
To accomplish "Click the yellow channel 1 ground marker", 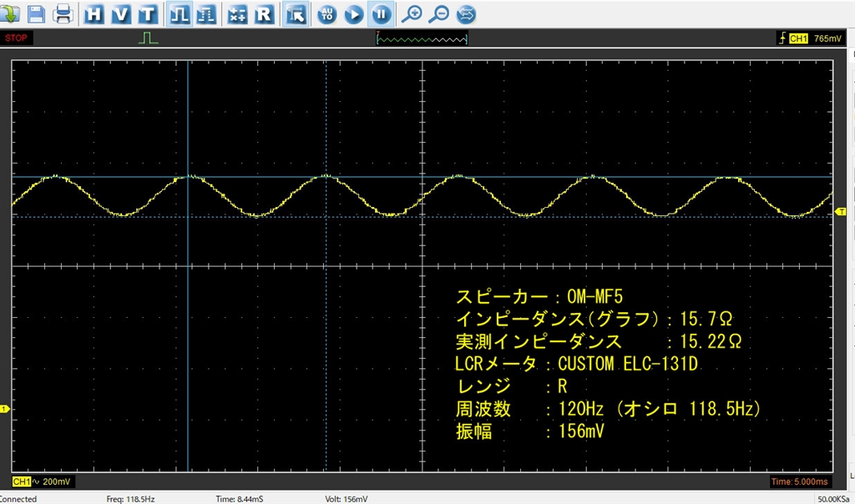I will (x=4, y=409).
